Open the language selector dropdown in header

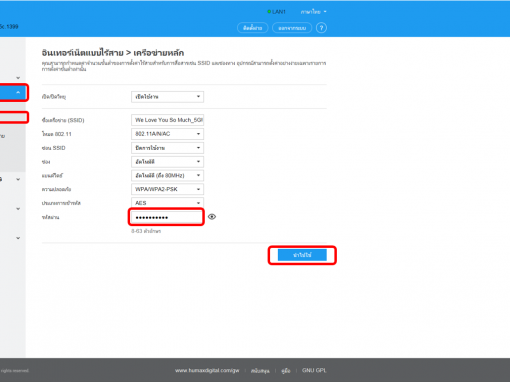313,12
